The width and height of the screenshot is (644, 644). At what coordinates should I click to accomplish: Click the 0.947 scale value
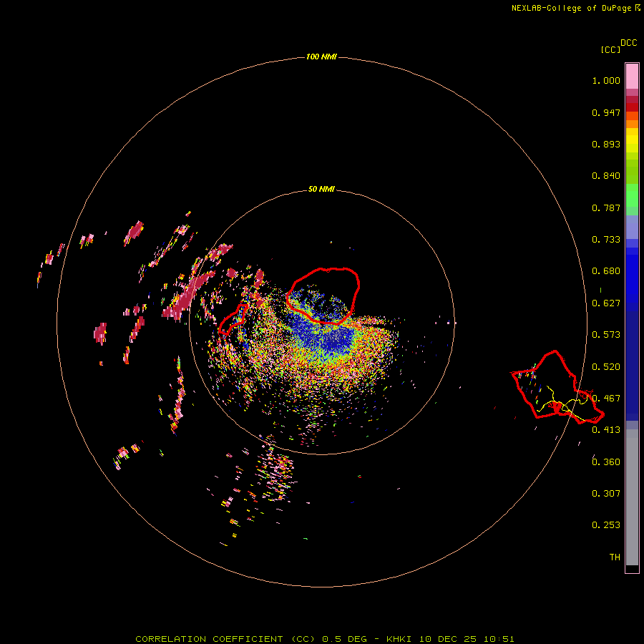pos(606,112)
